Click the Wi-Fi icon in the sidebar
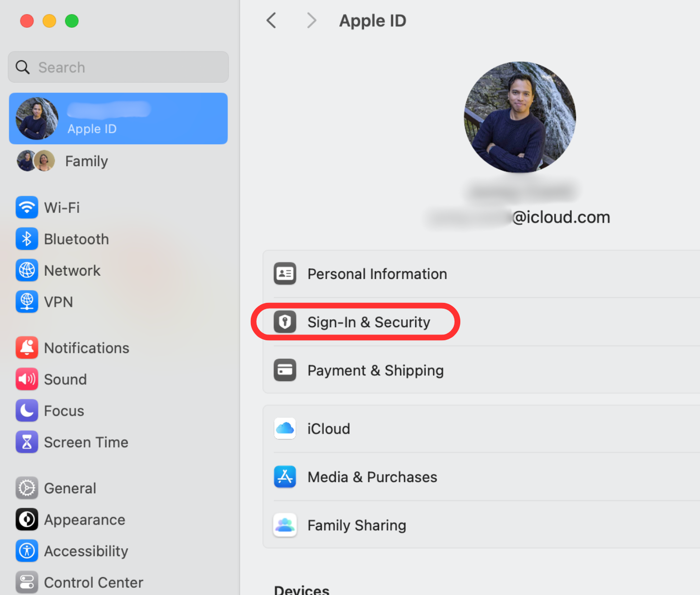 27,208
